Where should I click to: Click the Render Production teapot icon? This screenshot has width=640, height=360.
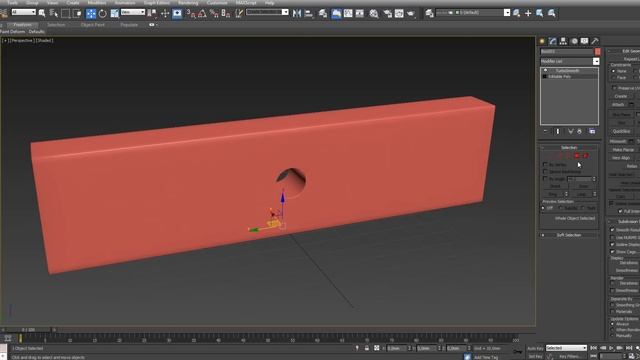(411, 13)
